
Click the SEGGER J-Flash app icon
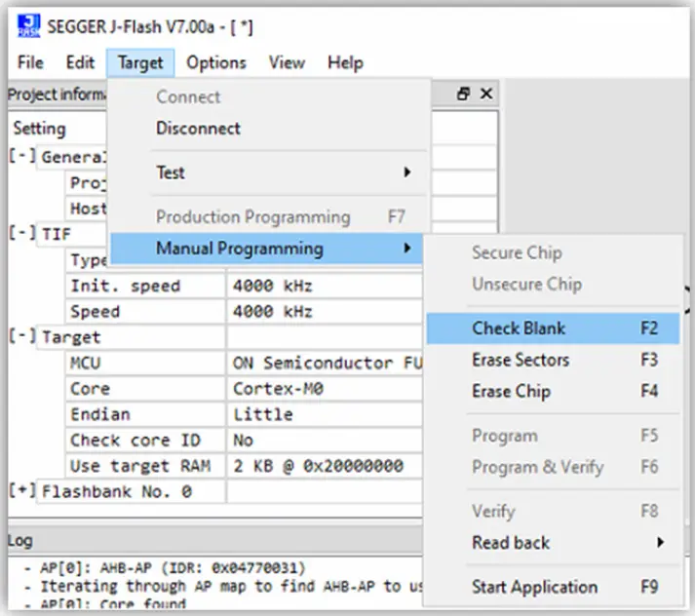click(x=28, y=25)
